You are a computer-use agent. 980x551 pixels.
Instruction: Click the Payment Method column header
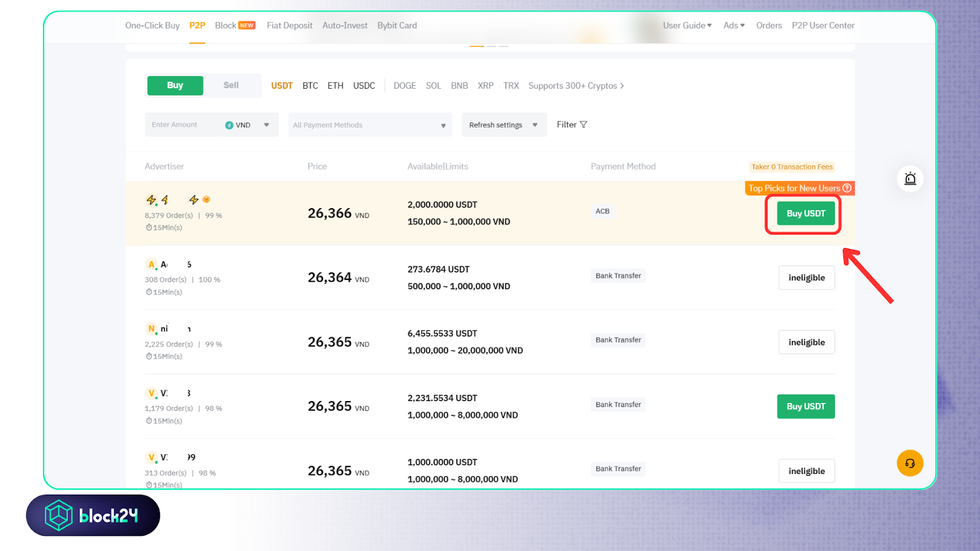point(623,167)
